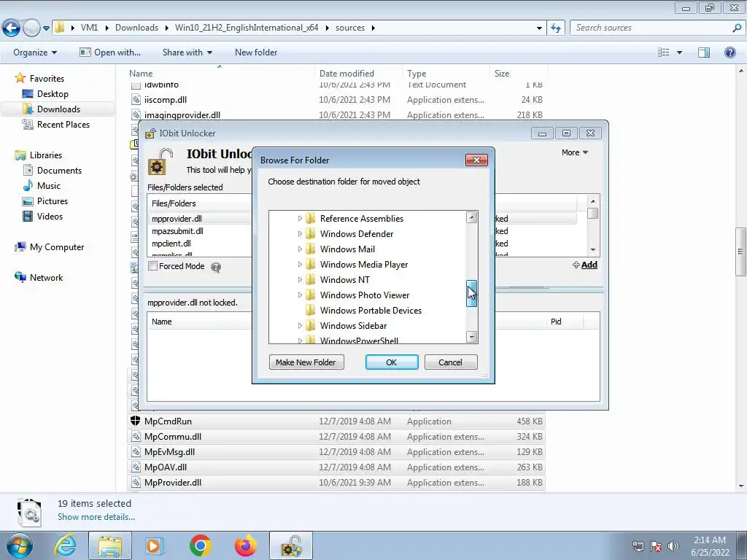Click Name column header in process list

click(161, 322)
